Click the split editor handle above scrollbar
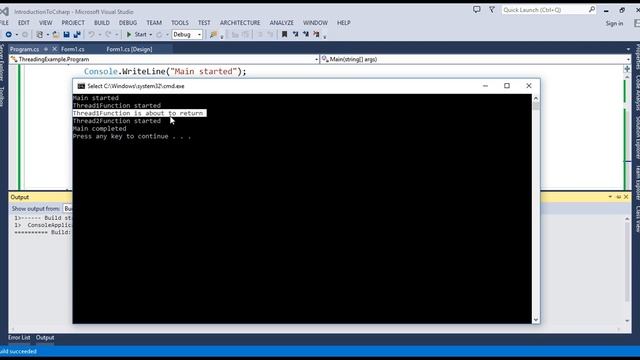The width and height of the screenshot is (640, 360). 627,69
